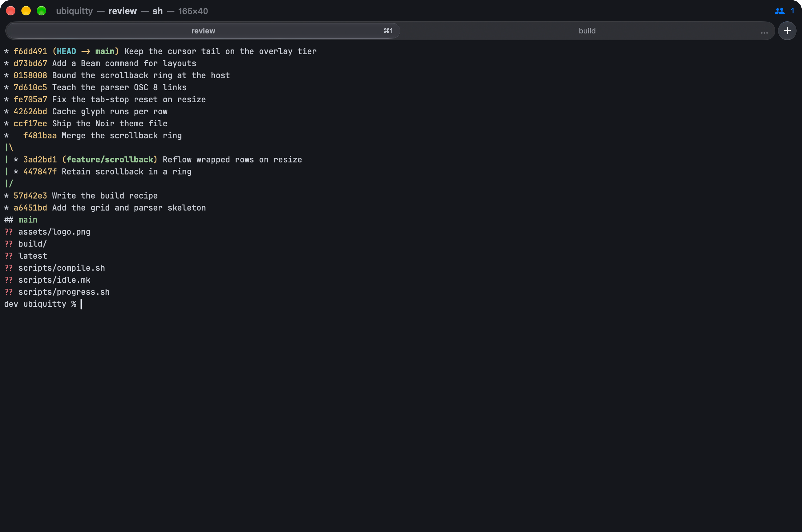
Task: Click untracked file 'assets/logo.png'
Action: click(54, 232)
